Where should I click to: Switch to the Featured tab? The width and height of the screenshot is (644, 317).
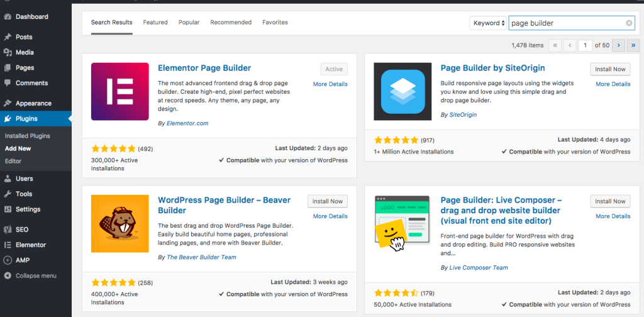click(x=155, y=22)
